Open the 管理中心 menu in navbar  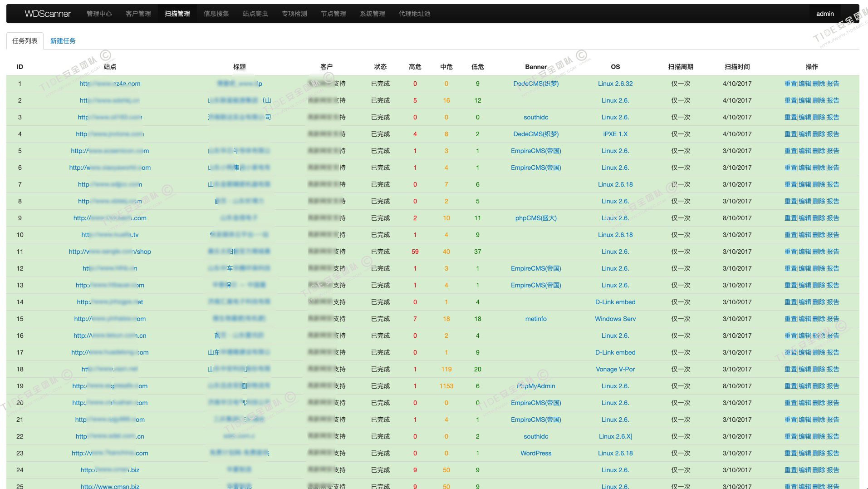pyautogui.click(x=99, y=14)
